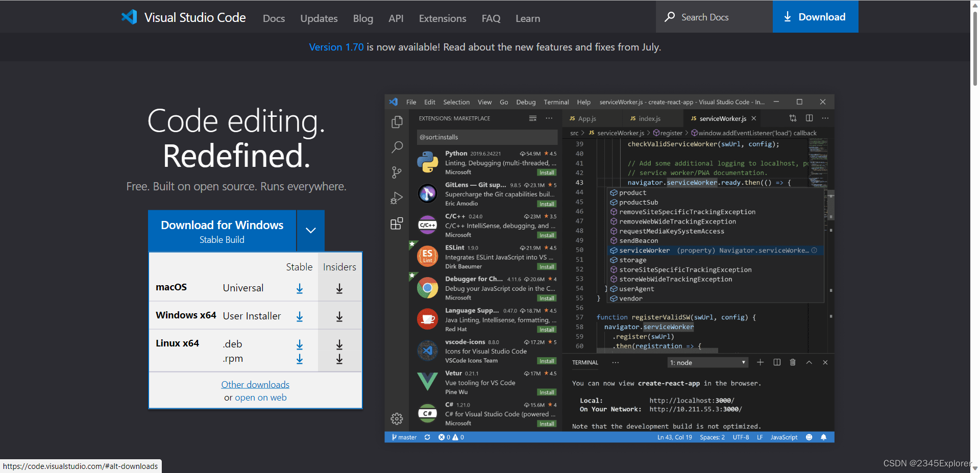Open the Manage gear icon in activity bar
This screenshot has width=980, height=473.
(397, 419)
